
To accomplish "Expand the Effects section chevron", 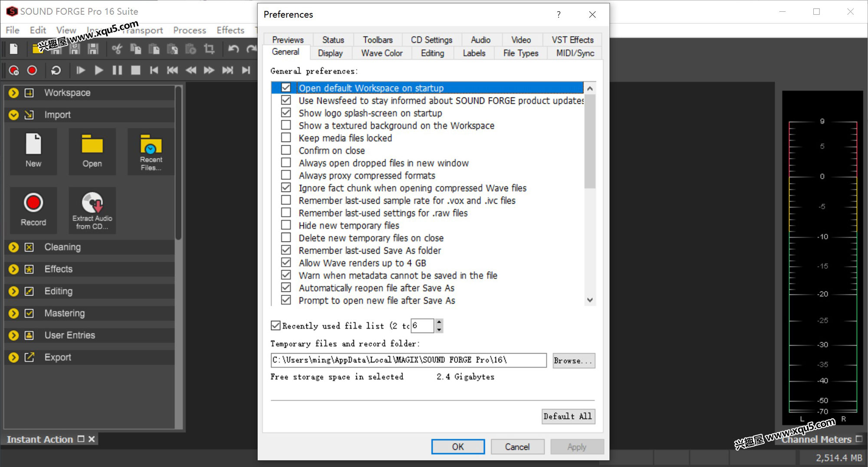I will coord(13,269).
